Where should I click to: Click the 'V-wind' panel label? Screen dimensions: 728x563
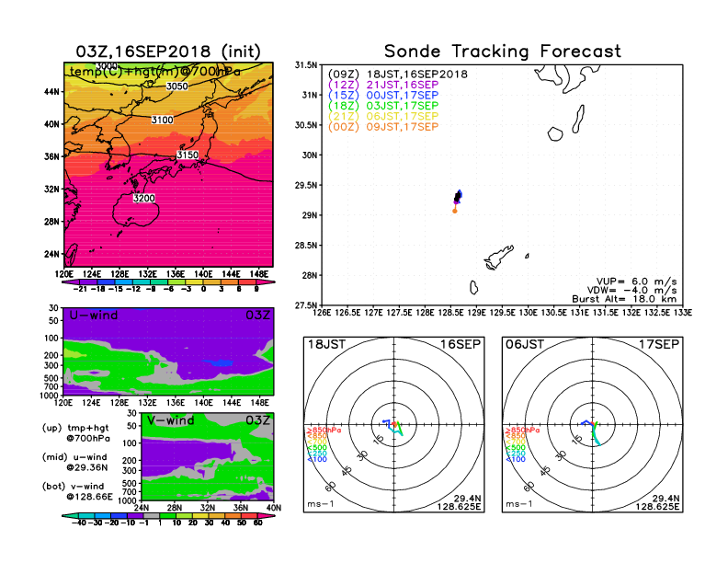tap(170, 420)
